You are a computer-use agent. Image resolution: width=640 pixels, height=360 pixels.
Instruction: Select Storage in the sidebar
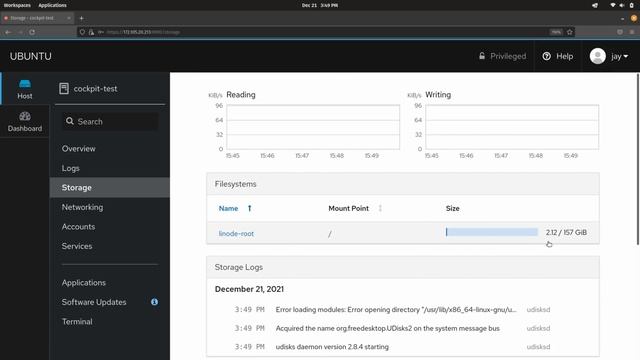click(x=109, y=188)
